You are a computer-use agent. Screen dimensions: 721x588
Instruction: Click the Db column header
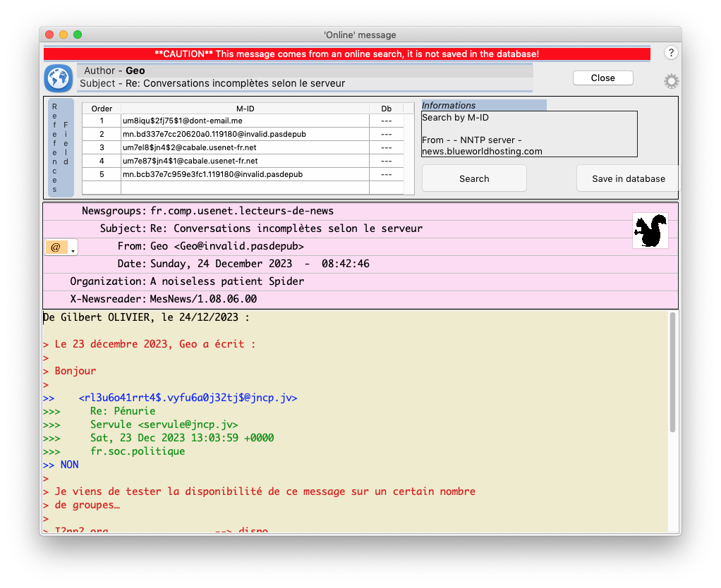pyautogui.click(x=386, y=109)
